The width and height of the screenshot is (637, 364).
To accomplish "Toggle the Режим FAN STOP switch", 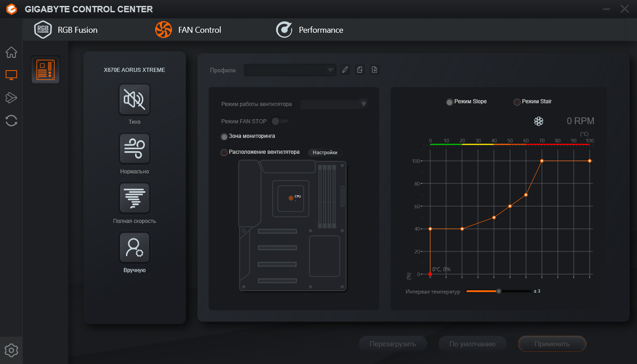I will [280, 121].
